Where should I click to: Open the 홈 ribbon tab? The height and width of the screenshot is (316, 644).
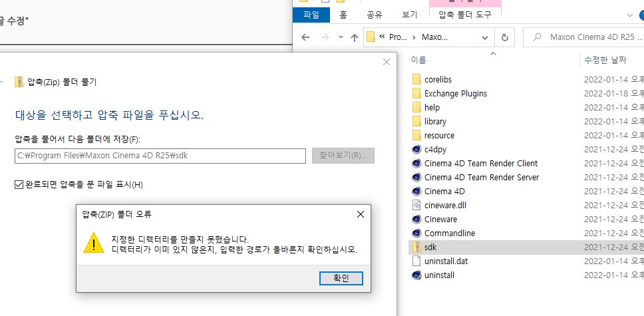(343, 15)
